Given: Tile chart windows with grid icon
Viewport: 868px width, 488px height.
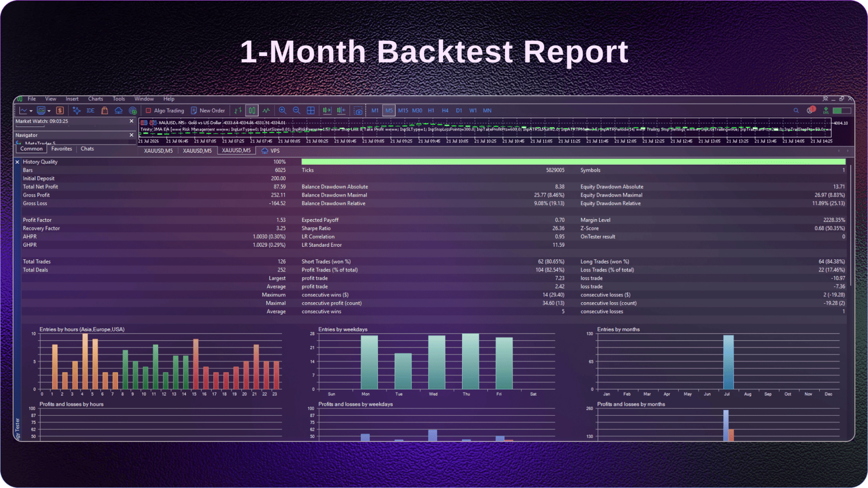Looking at the screenshot, I should (311, 110).
